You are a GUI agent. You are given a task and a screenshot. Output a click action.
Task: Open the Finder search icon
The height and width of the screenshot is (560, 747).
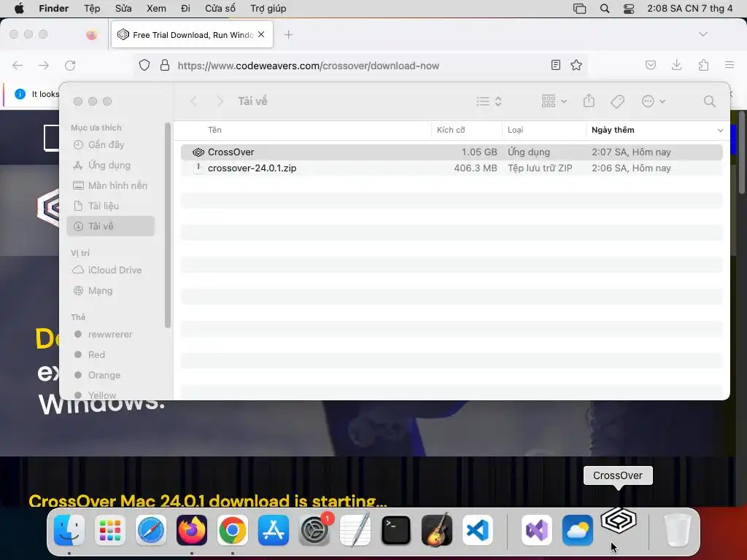click(x=709, y=101)
